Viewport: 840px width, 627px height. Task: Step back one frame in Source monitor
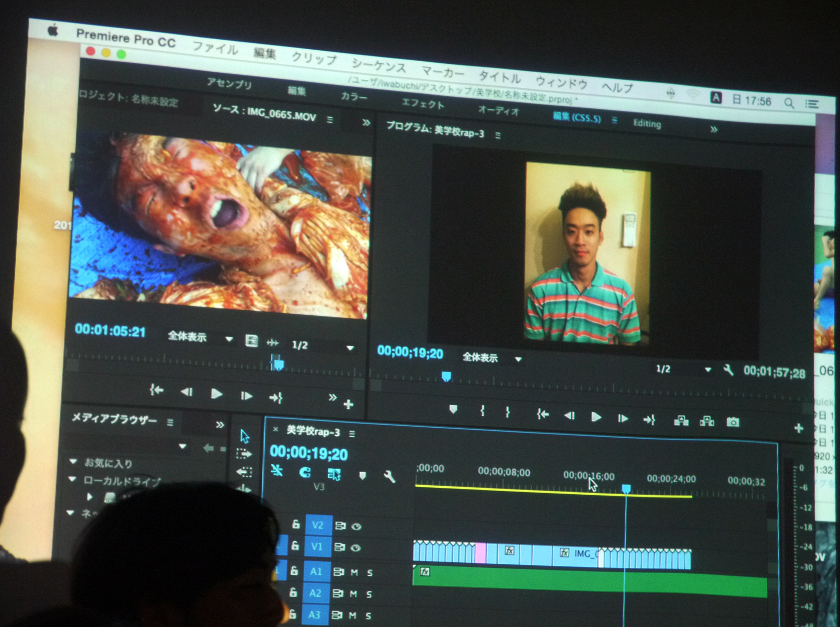[x=186, y=392]
